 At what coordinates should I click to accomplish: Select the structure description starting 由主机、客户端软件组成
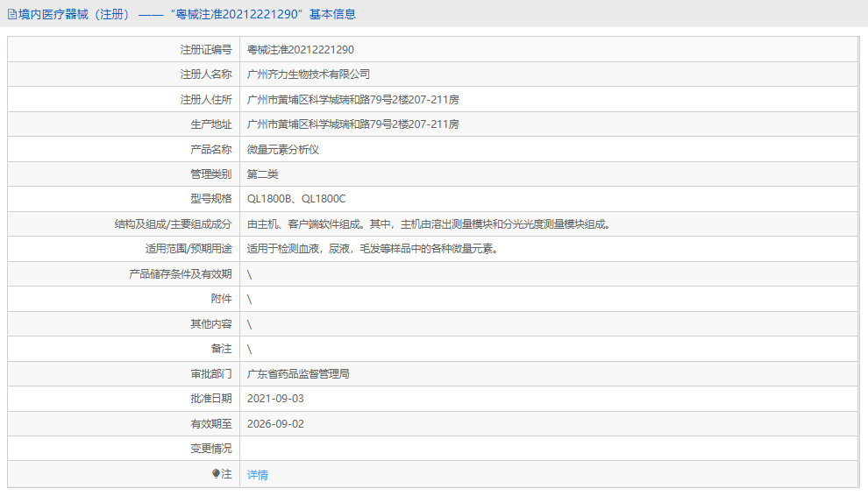coord(429,224)
